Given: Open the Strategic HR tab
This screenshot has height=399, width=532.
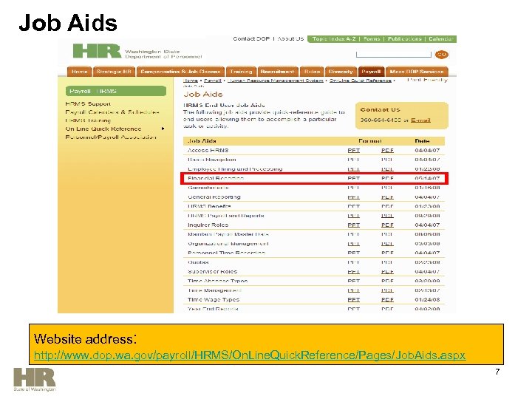Looking at the screenshot, I should [x=114, y=72].
